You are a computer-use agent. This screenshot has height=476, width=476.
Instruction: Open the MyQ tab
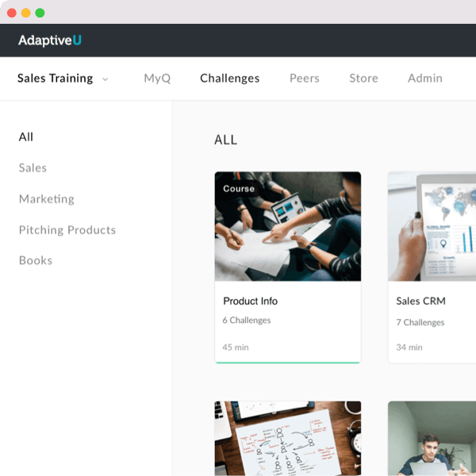pyautogui.click(x=157, y=79)
